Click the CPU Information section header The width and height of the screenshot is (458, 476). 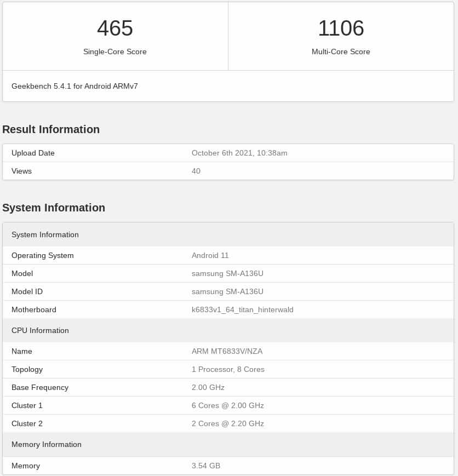coord(228,330)
